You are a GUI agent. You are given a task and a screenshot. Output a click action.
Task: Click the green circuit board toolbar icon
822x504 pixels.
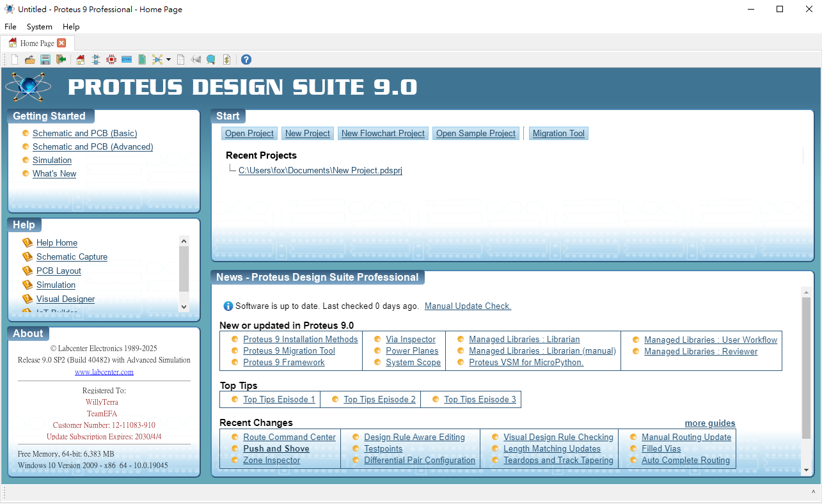tap(142, 59)
